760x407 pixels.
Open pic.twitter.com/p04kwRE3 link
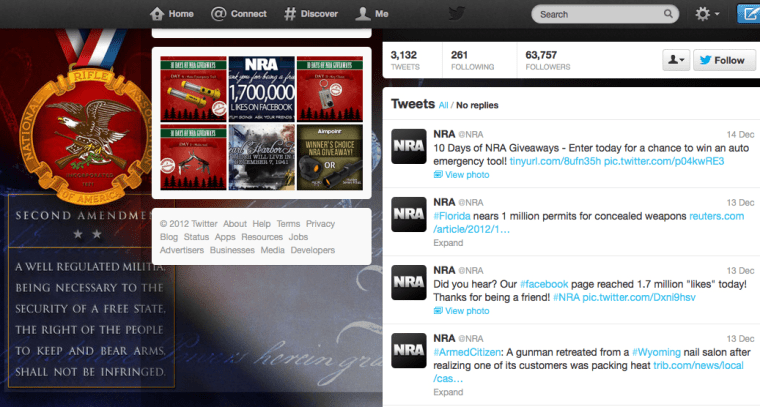(664, 161)
